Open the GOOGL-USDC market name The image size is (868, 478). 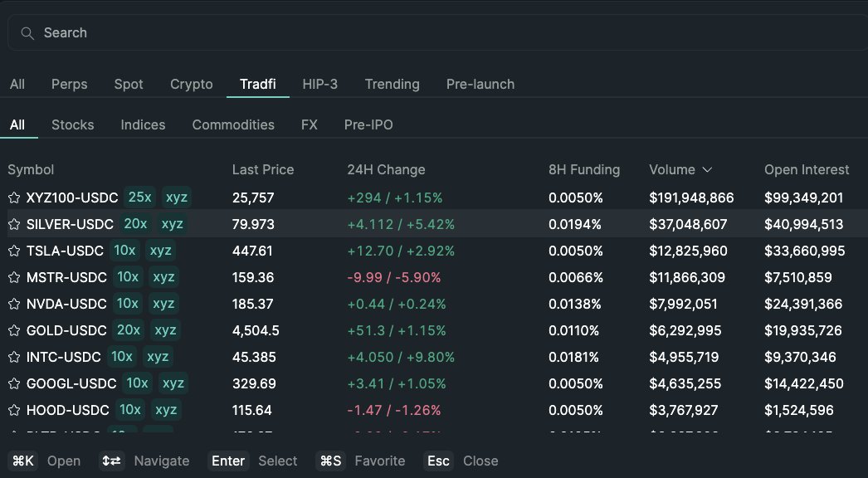(x=71, y=384)
